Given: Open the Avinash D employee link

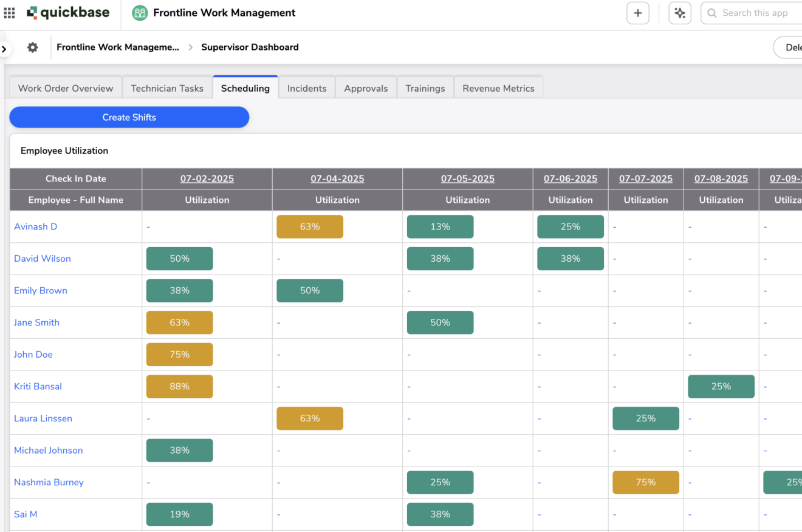Looking at the screenshot, I should 36,227.
